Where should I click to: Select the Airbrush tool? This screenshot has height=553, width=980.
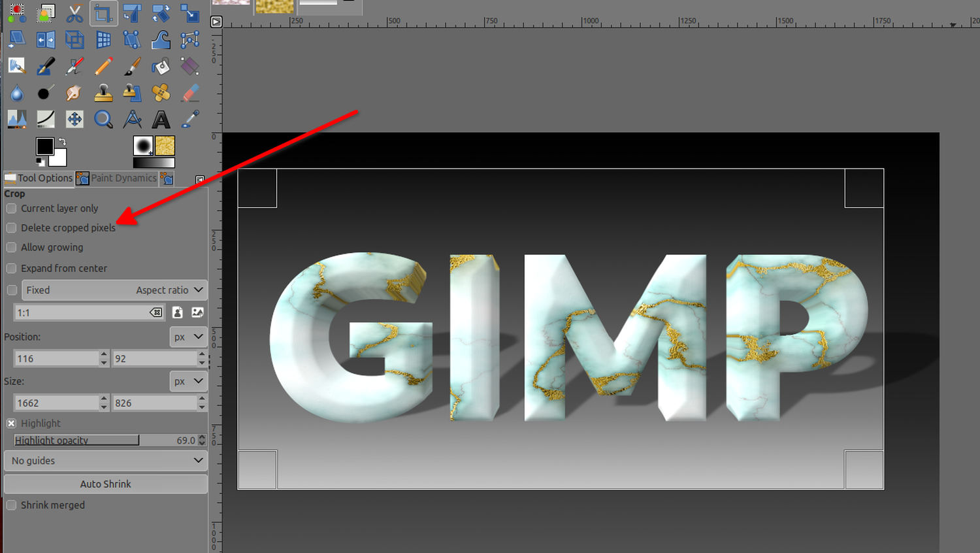74,66
